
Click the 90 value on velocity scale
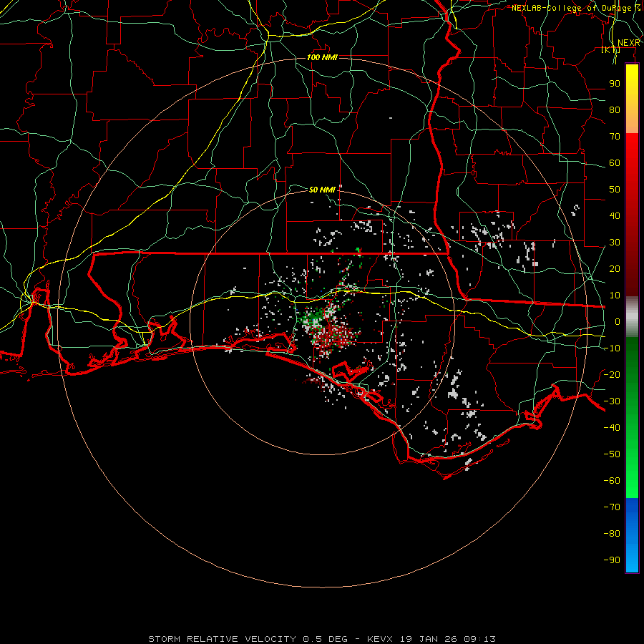(615, 84)
